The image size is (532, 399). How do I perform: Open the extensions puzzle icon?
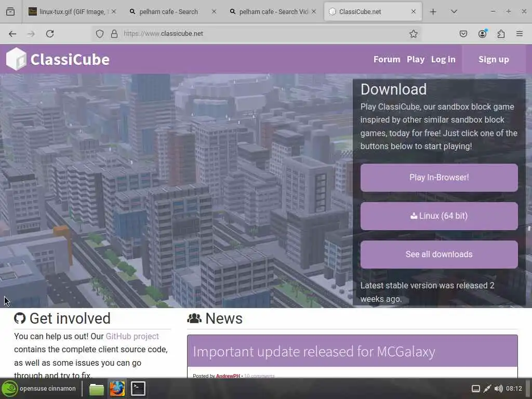[501, 34]
